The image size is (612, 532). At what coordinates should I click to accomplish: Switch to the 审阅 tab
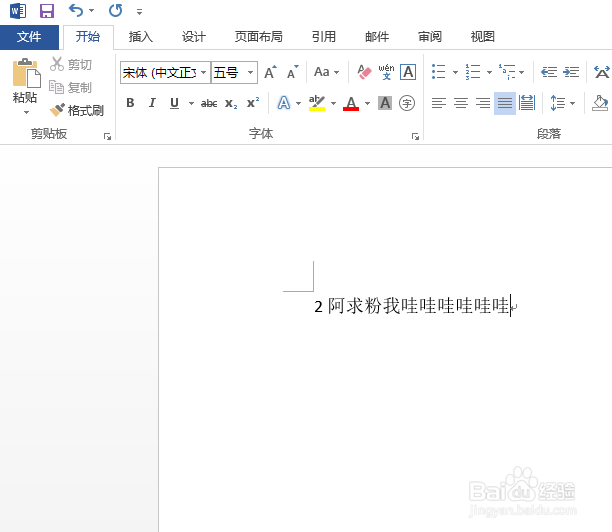pyautogui.click(x=430, y=37)
